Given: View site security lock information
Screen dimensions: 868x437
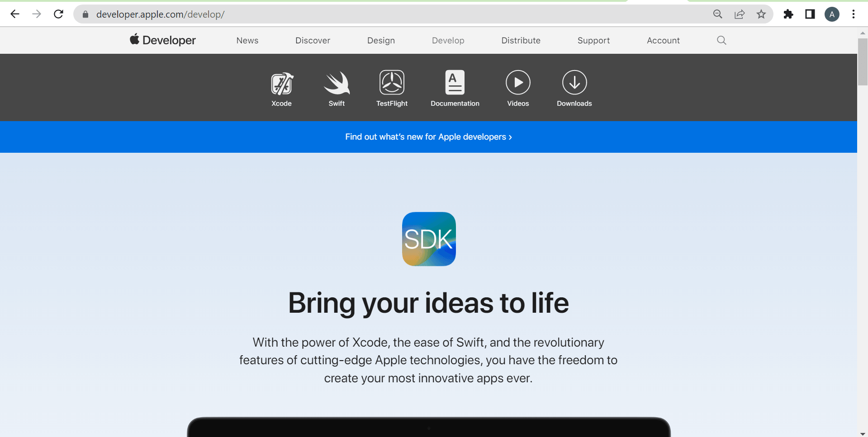Looking at the screenshot, I should click(x=85, y=14).
